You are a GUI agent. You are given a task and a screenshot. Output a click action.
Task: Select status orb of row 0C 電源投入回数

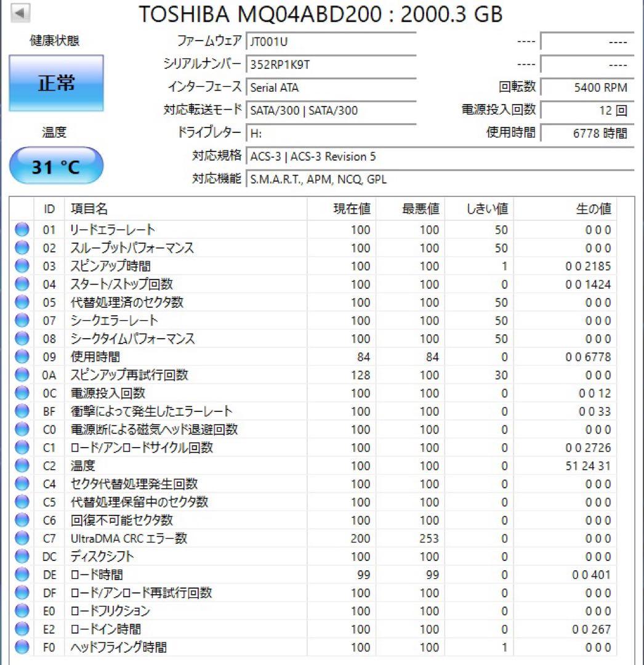tap(22, 393)
